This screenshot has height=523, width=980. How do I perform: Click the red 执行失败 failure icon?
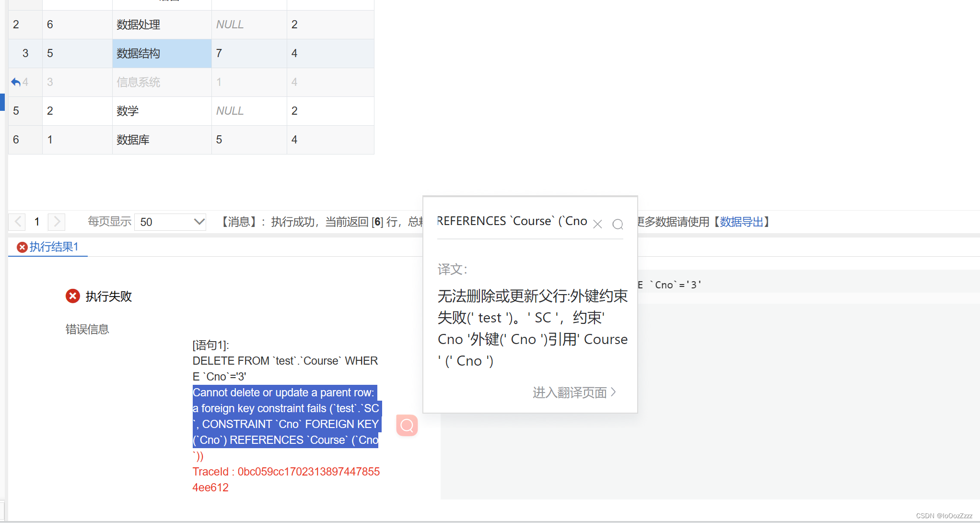73,296
